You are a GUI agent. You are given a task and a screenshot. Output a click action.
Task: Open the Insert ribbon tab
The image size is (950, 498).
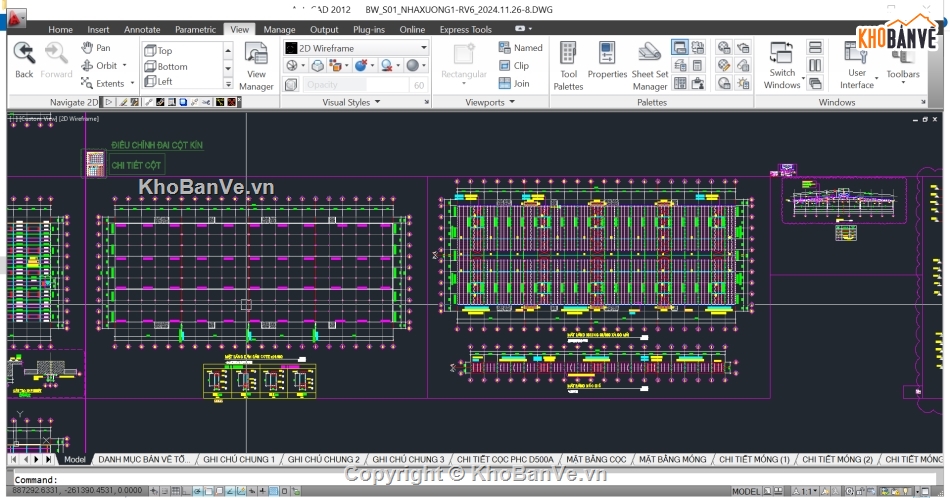tap(98, 29)
